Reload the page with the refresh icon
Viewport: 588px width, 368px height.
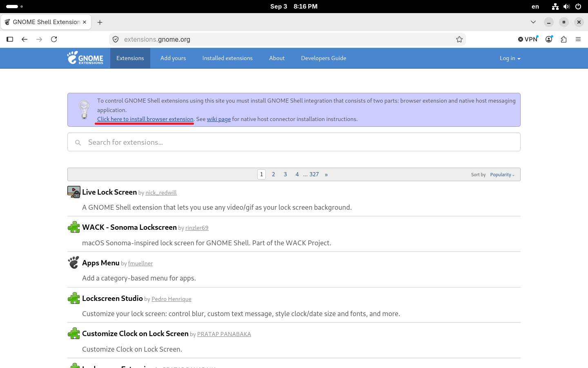point(54,39)
